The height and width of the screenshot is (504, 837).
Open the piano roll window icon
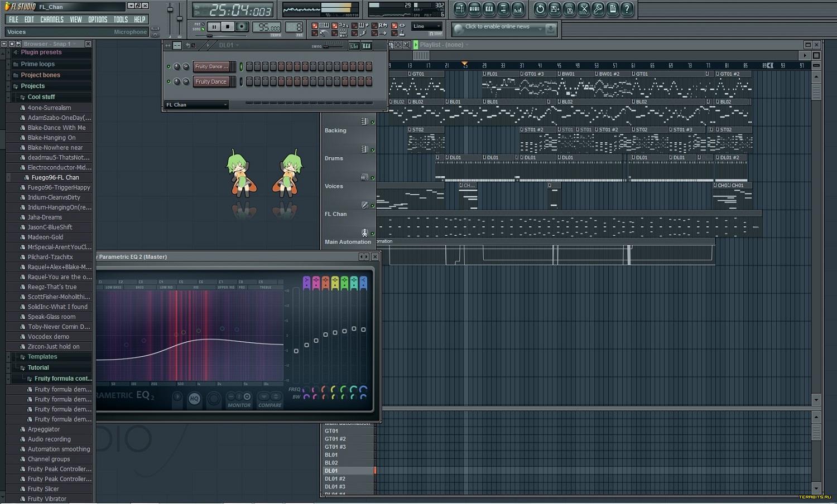tap(489, 9)
